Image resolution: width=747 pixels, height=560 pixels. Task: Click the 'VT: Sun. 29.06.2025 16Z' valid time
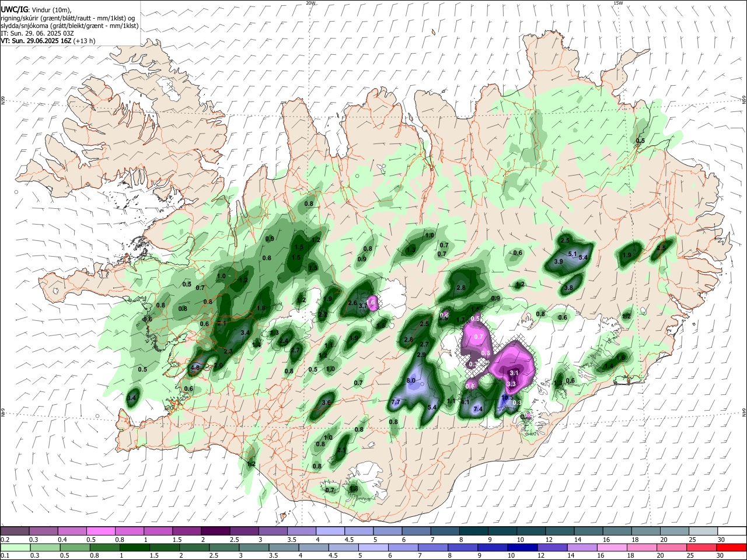[x=36, y=41]
